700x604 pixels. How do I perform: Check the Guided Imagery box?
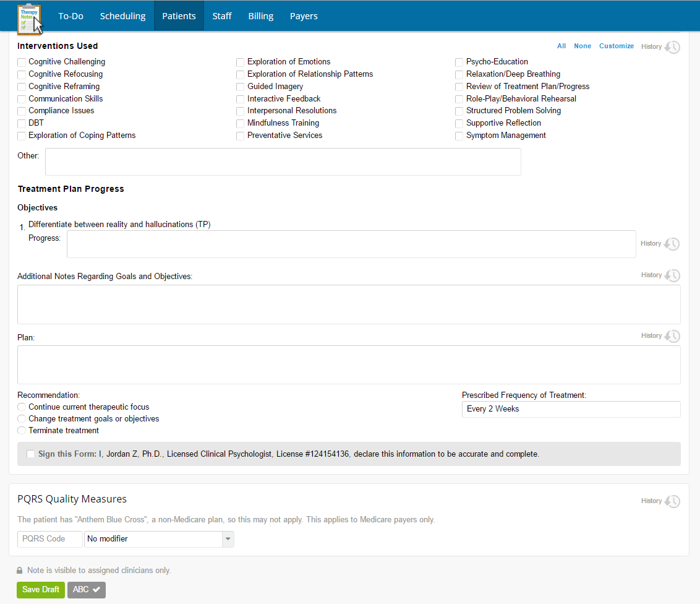tap(240, 87)
